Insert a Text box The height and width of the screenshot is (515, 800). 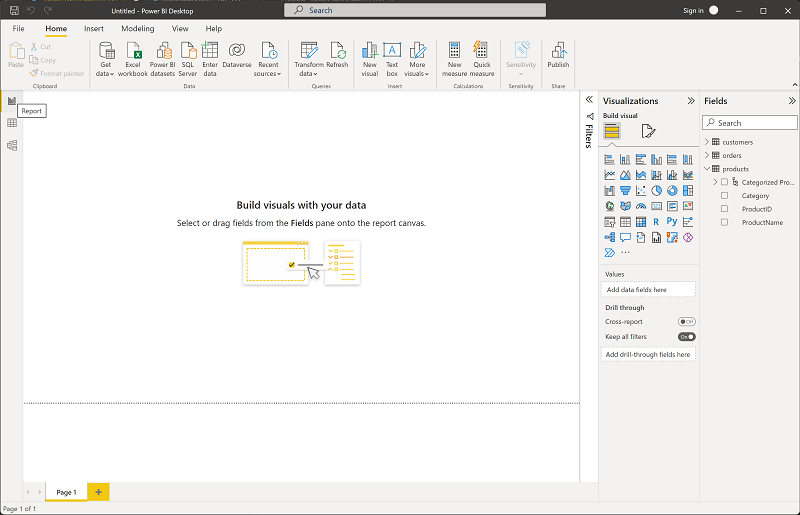[x=392, y=60]
